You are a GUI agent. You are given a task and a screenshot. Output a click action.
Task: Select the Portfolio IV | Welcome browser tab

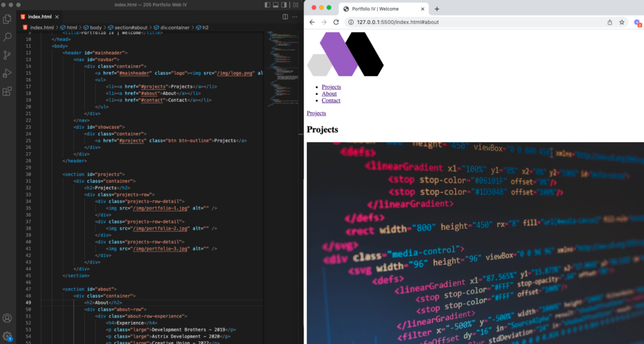pyautogui.click(x=384, y=9)
